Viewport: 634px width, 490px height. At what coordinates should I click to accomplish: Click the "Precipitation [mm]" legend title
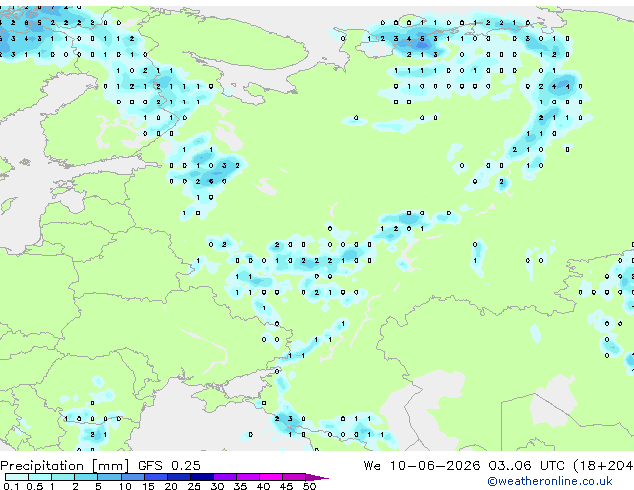pyautogui.click(x=65, y=466)
